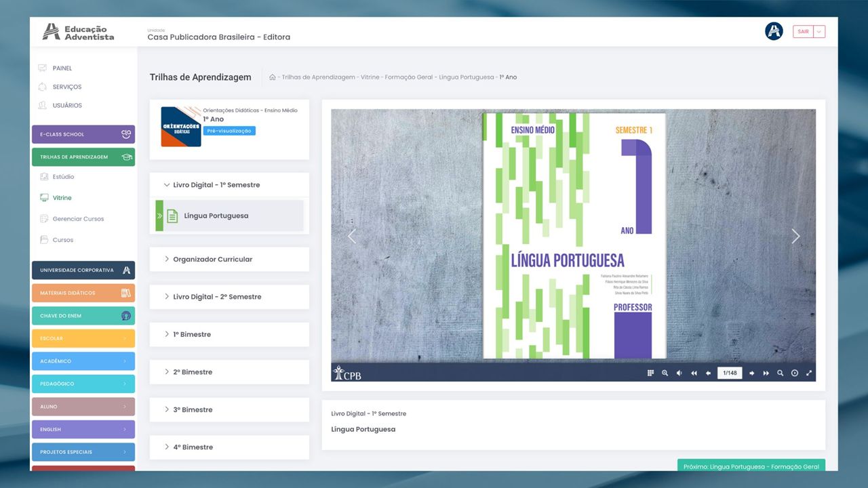Go to previous page using toolbar left arrow

pyautogui.click(x=708, y=373)
